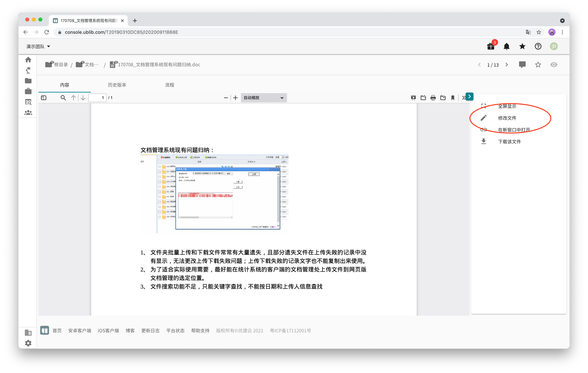Click the help question mark icon
This screenshot has height=373, width=588.
538,46
